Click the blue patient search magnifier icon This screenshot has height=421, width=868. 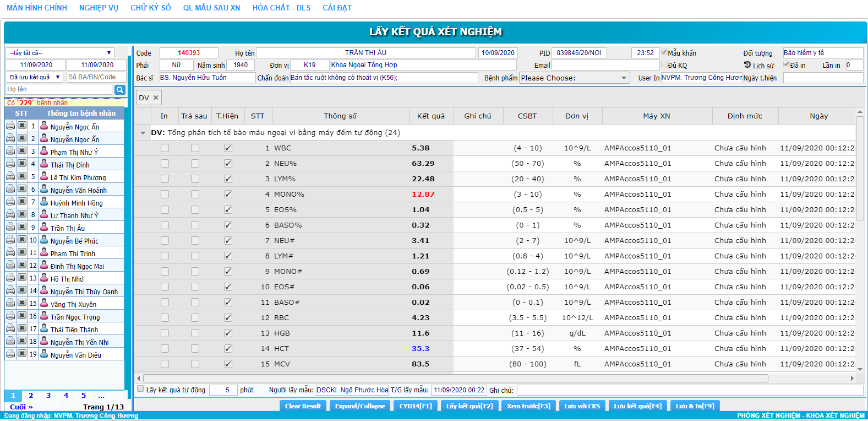pos(119,90)
